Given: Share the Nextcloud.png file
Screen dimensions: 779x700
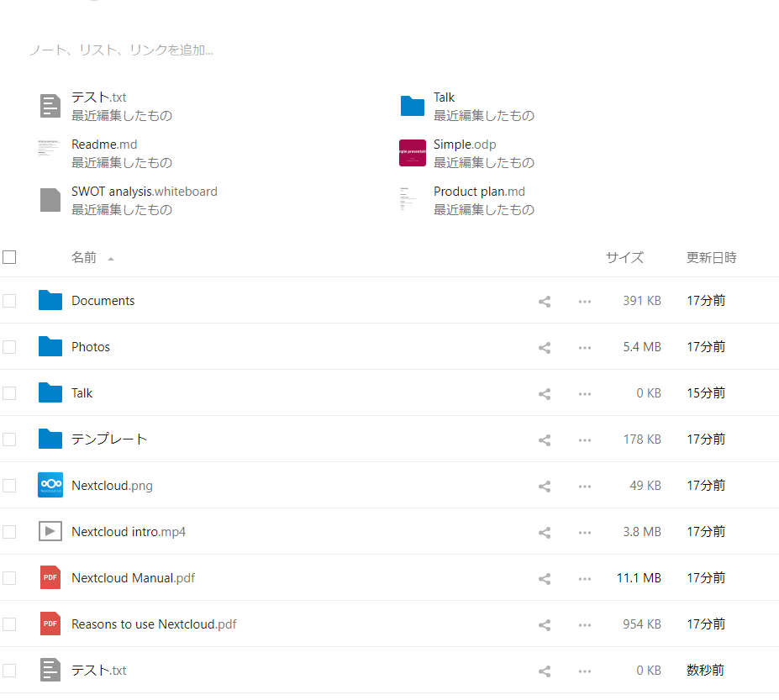Looking at the screenshot, I should click(x=545, y=486).
